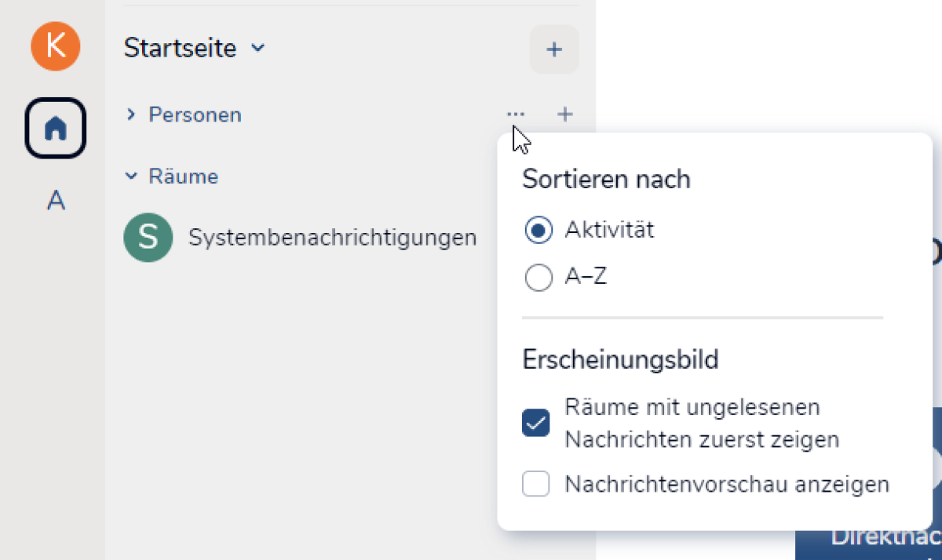Screen dimensions: 942x560
Task: Open the Startseite dropdown chevron
Action: [x=257, y=49]
